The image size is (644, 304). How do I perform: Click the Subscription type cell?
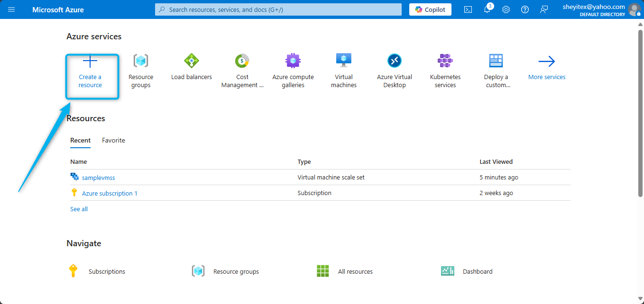[314, 193]
